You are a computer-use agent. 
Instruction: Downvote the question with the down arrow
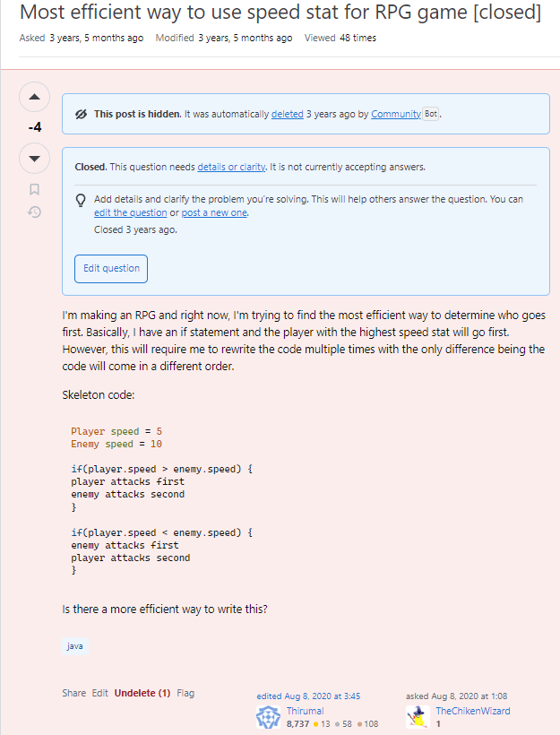(x=34, y=159)
